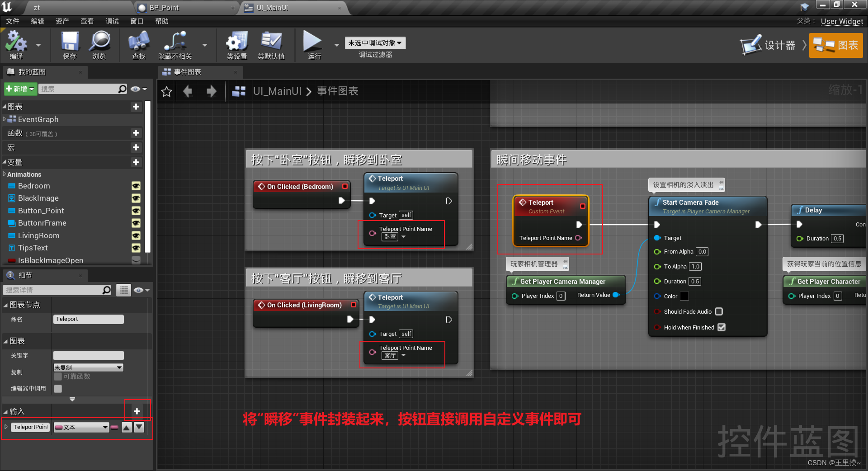Screen dimensions: 868x471
Task: Open the 编辑 menu
Action: 38,21
